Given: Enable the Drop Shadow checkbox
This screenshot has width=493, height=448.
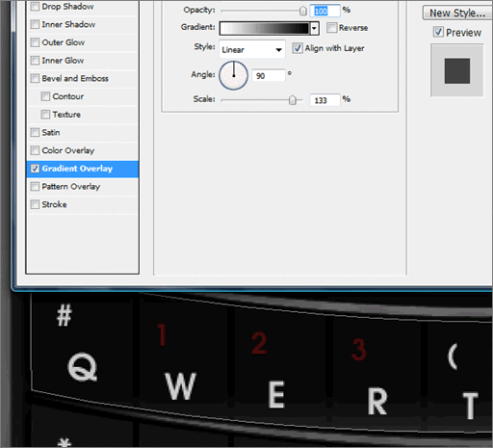Looking at the screenshot, I should 35,7.
